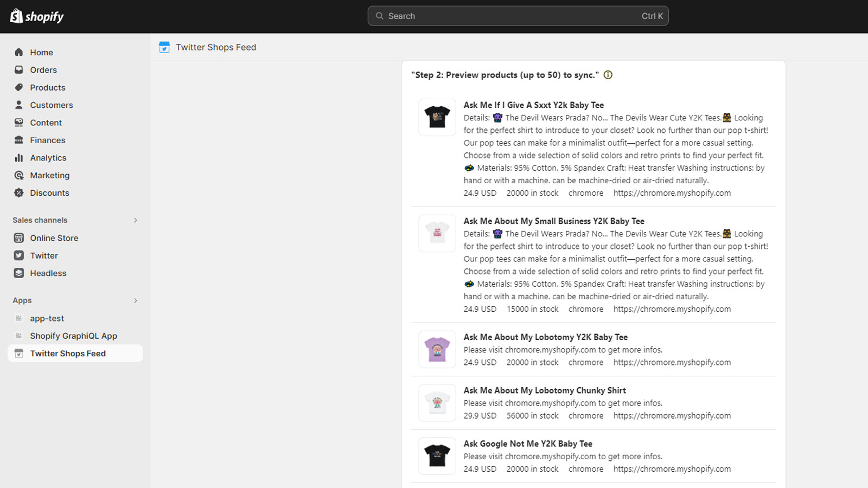The height and width of the screenshot is (488, 868).
Task: Click the Shopify logo
Action: coord(37,16)
